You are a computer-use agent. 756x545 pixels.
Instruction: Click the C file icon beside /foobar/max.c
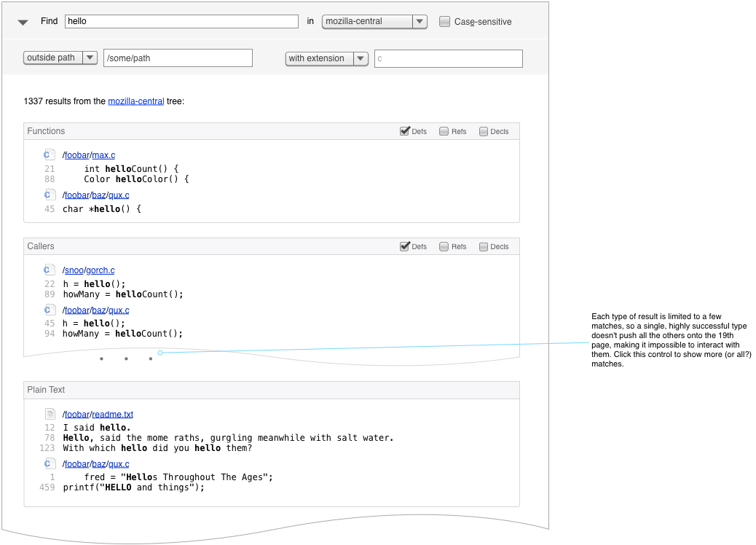(50, 154)
